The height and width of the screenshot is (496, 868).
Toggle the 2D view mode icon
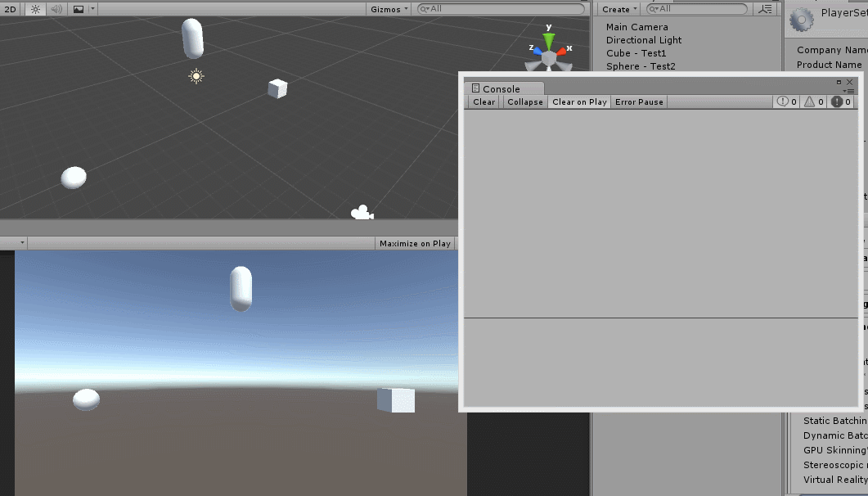coord(10,9)
